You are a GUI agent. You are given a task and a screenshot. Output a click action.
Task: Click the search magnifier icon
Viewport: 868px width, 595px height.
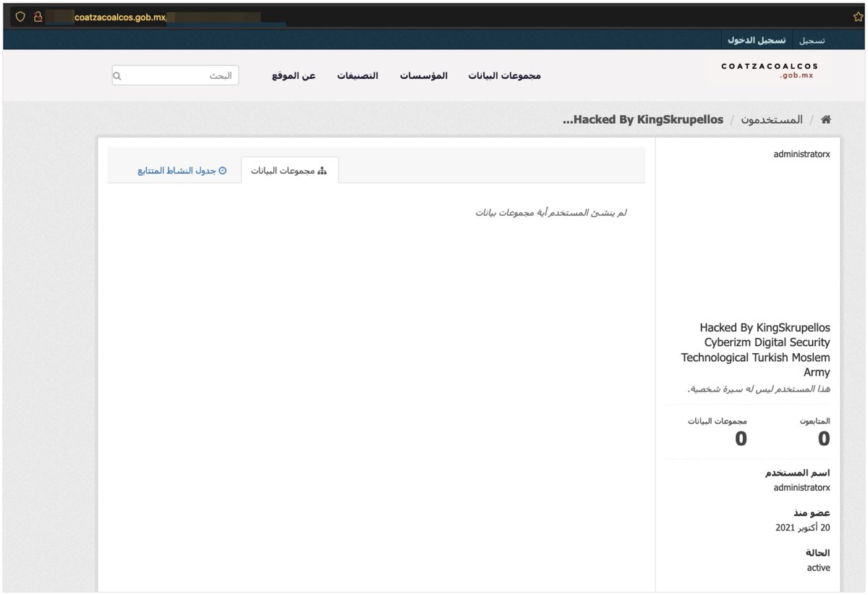pos(118,75)
